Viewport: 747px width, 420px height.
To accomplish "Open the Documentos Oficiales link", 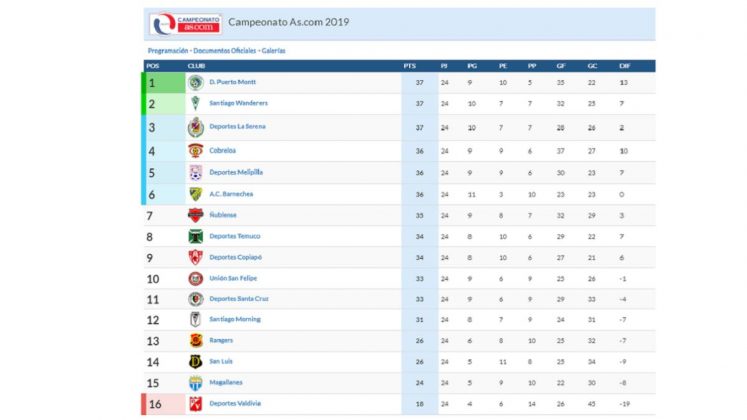I will 224,50.
